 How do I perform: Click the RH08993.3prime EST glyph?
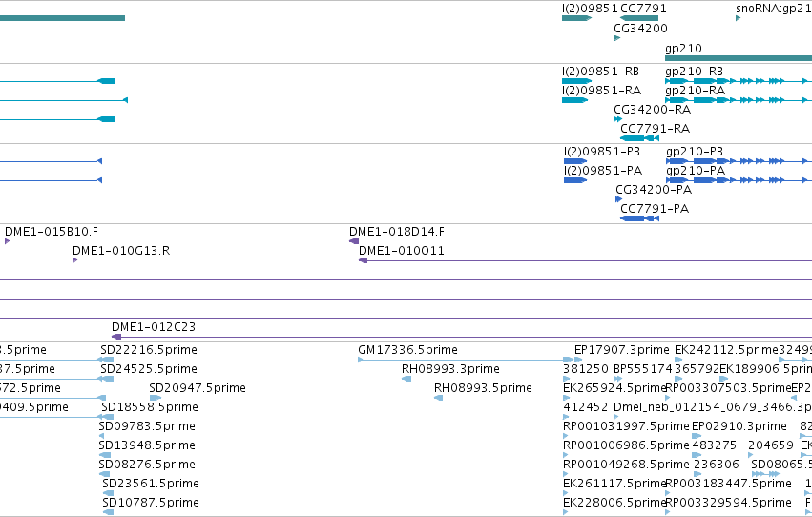click(x=406, y=379)
